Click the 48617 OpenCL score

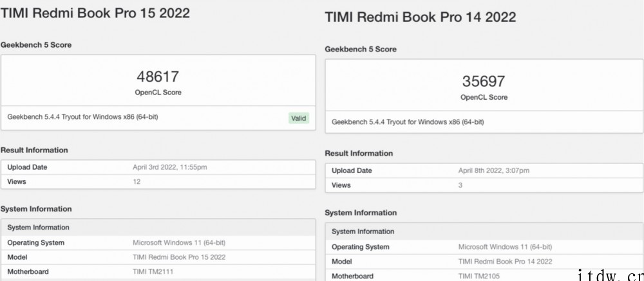pos(158,77)
